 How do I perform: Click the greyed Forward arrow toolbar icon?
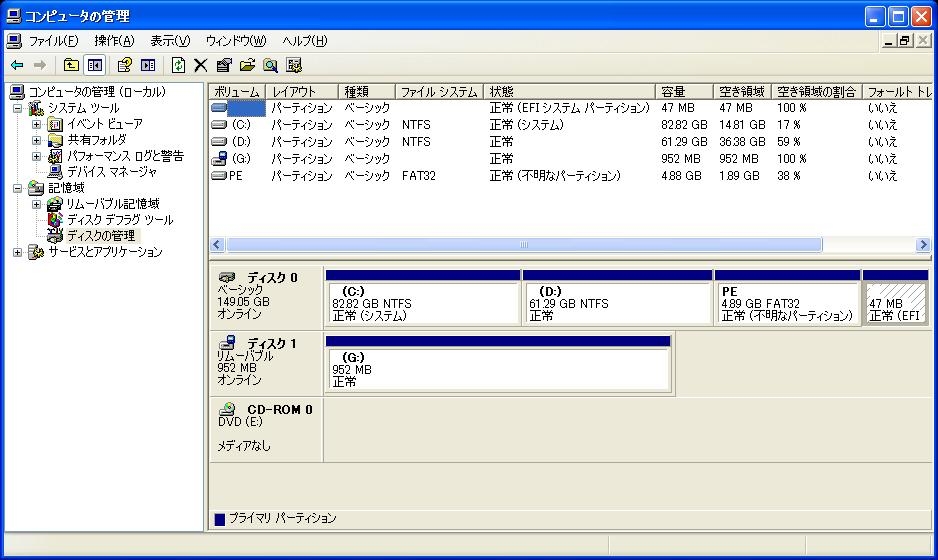pos(40,65)
